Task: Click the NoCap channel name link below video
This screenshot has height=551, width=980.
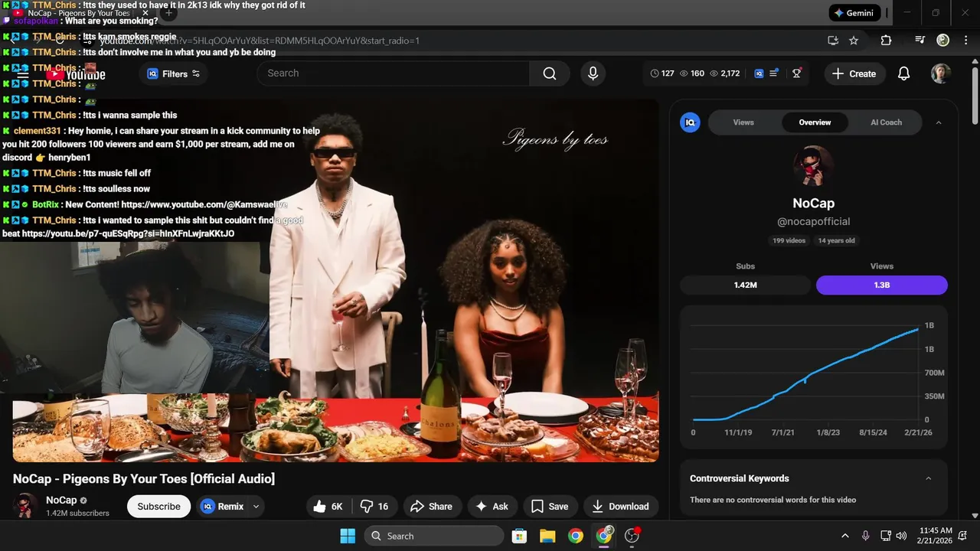Action: [x=61, y=500]
